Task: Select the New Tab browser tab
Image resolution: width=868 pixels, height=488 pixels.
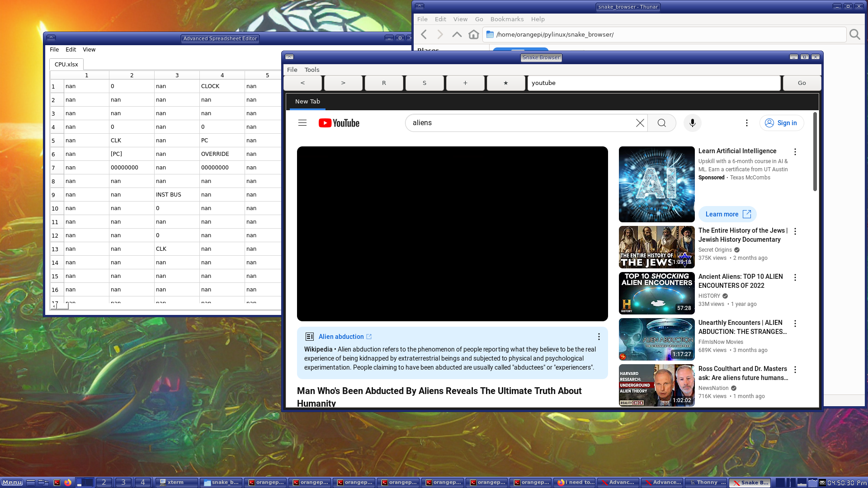Action: pyautogui.click(x=307, y=102)
